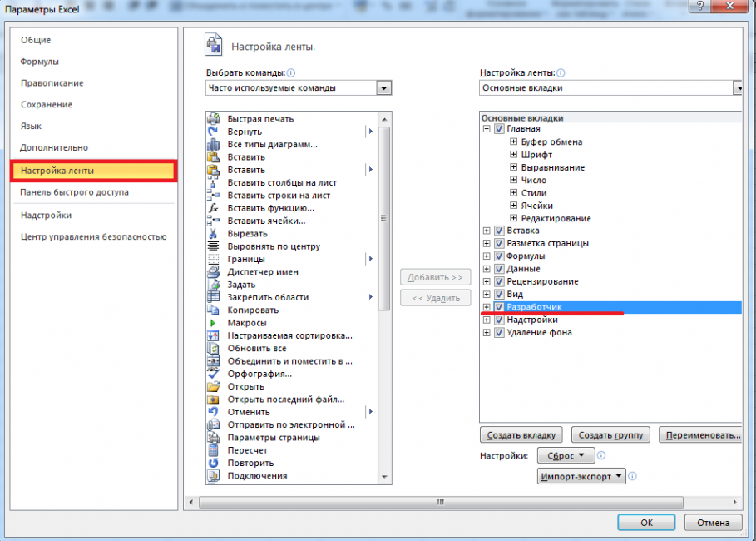
Task: Click the command list vertical scrollbar thumb
Action: [x=384, y=218]
